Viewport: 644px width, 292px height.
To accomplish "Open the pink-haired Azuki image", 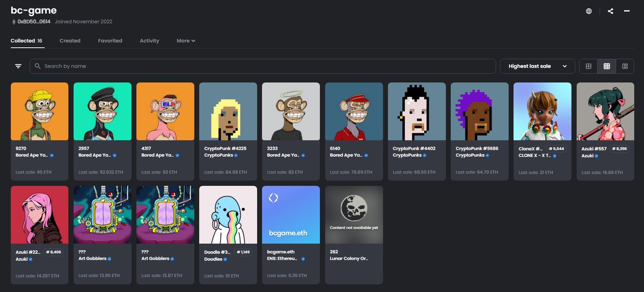I will (x=40, y=215).
